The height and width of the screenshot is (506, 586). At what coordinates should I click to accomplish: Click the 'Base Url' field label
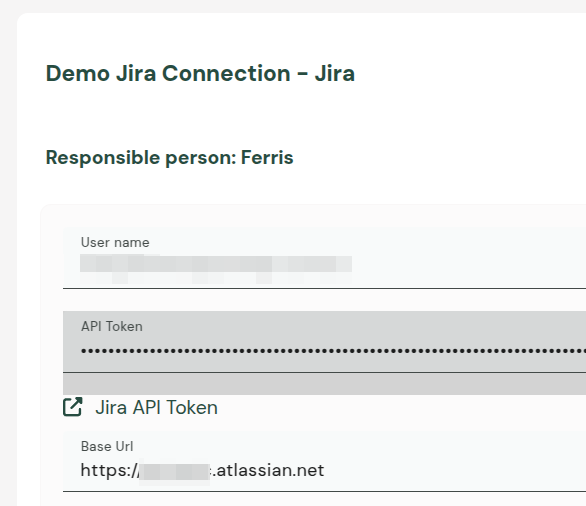click(107, 446)
